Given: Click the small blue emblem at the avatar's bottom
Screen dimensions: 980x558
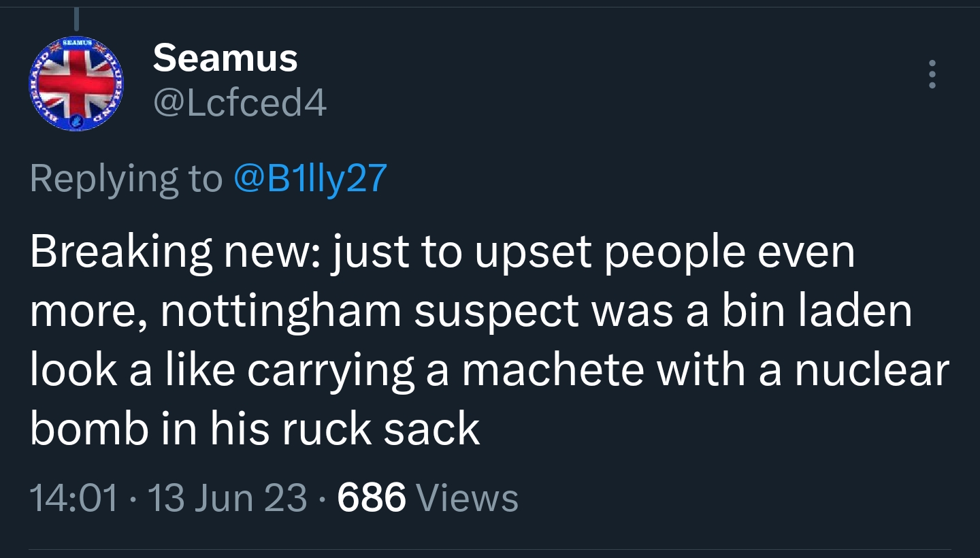Looking at the screenshot, I should pos(76,120).
